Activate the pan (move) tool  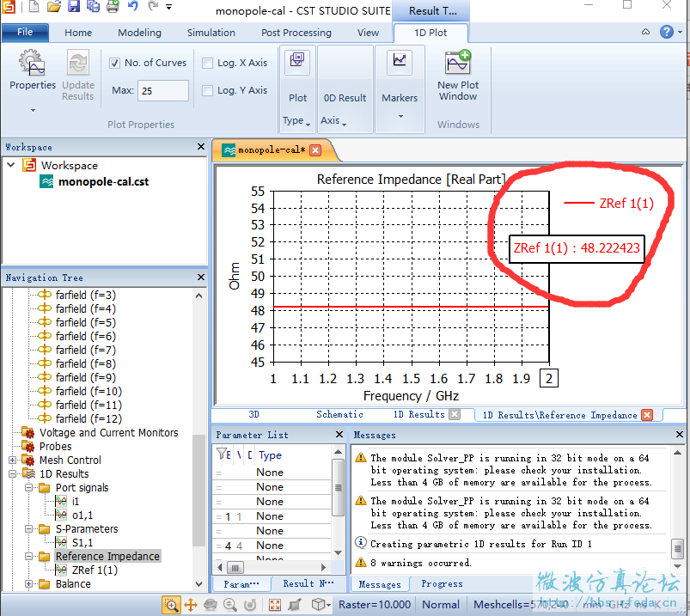point(191,605)
